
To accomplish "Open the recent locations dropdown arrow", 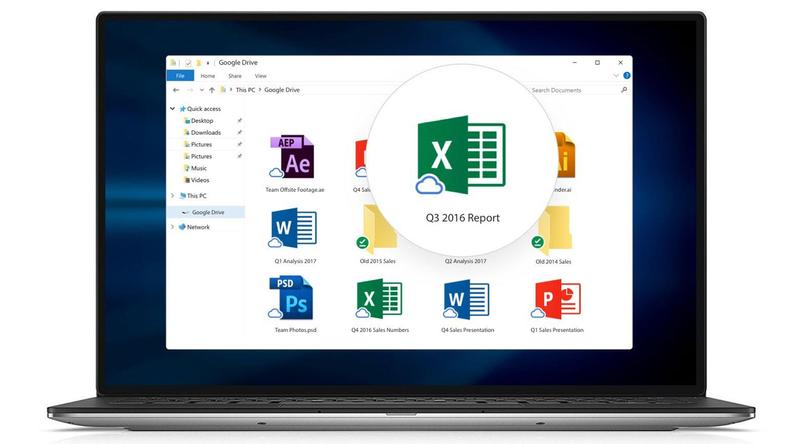I will (x=202, y=90).
